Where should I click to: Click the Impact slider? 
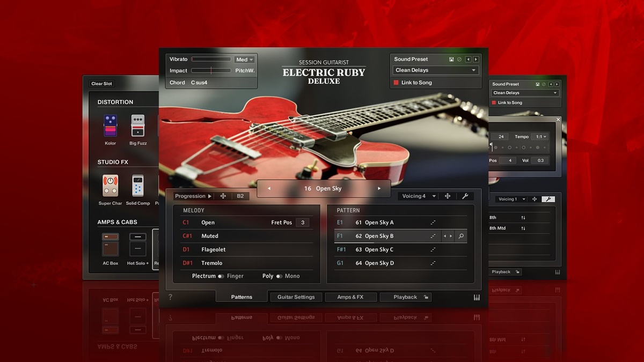(x=211, y=71)
